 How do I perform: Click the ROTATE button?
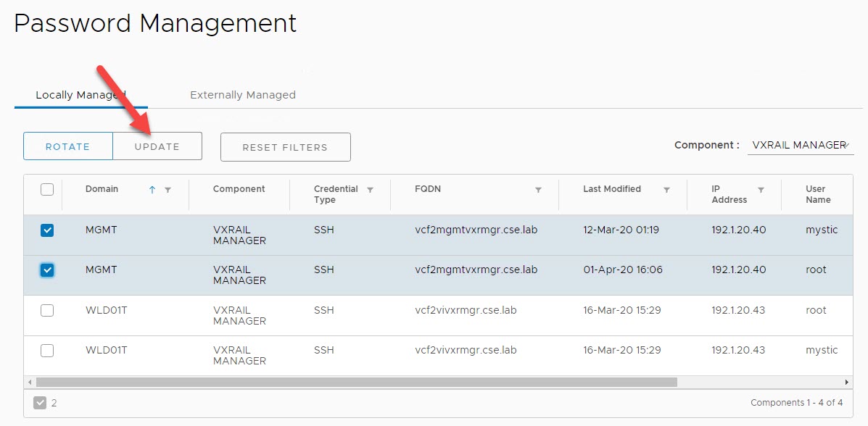coord(68,146)
